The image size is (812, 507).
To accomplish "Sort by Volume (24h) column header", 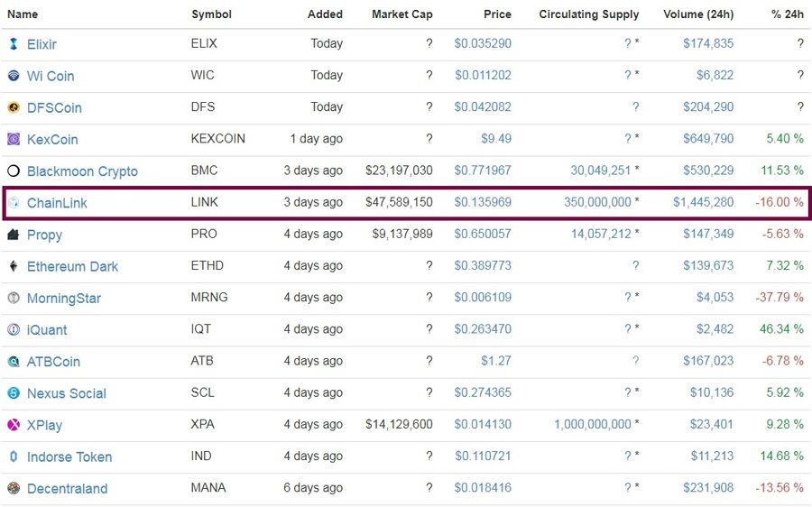I will tap(698, 14).
